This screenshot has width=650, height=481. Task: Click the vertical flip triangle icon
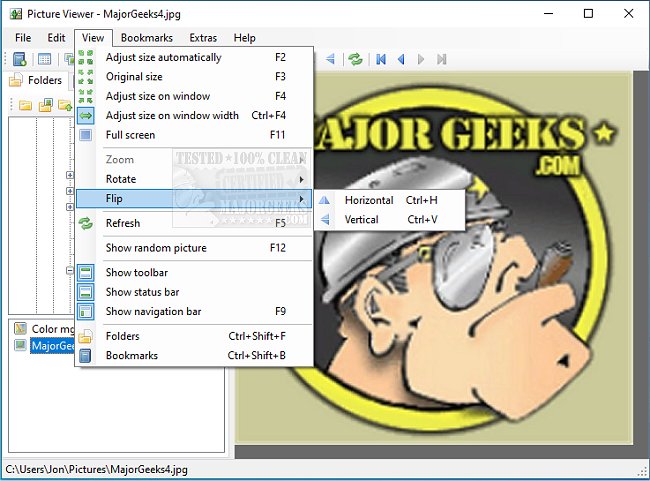(325, 219)
